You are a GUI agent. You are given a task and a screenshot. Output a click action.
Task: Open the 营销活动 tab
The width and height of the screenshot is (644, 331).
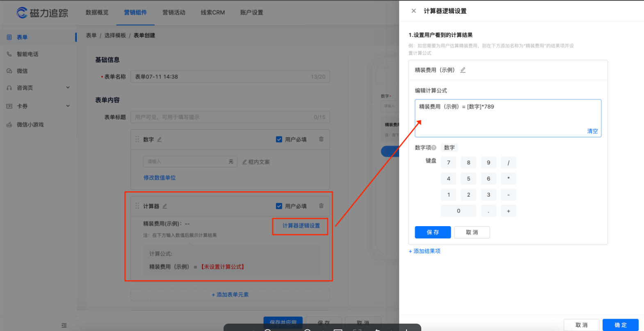174,13
